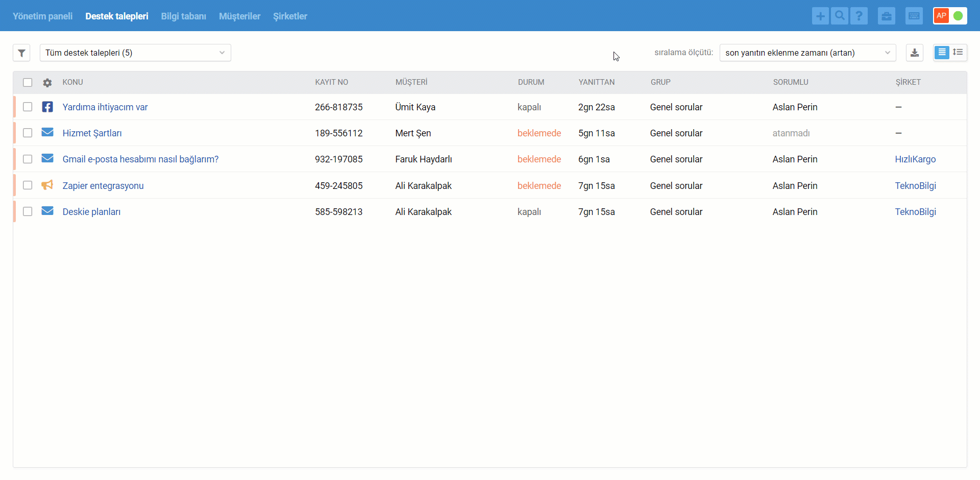Check the Deskie planları row checkbox
This screenshot has width=980, height=480.
pos(28,211)
